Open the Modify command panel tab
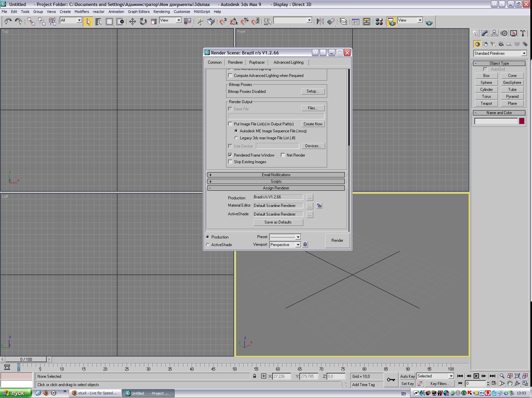Viewport: 532px width, 398px height. point(485,33)
